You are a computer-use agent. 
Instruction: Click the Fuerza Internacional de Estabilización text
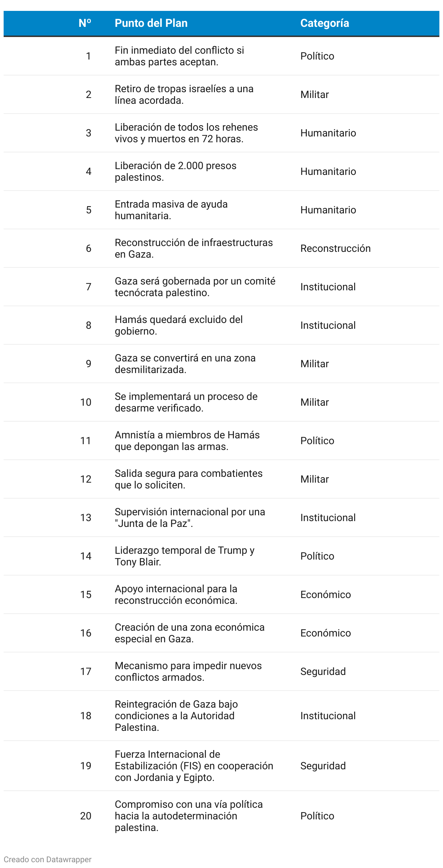point(194,766)
